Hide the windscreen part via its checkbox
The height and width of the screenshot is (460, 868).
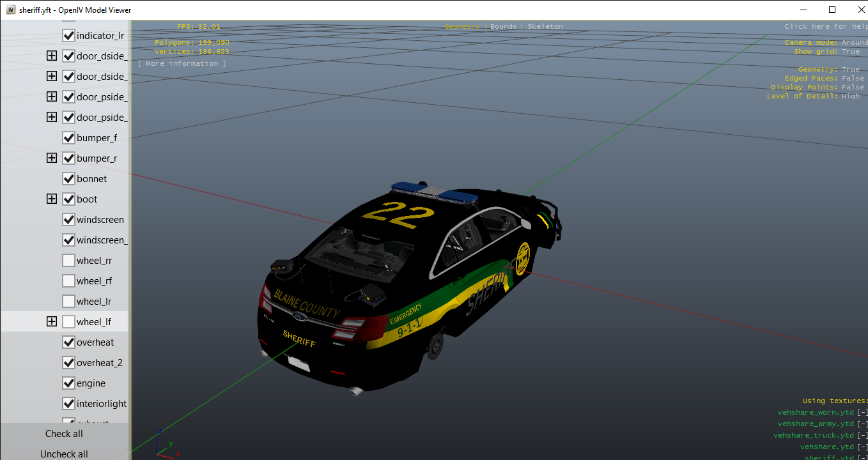click(69, 220)
